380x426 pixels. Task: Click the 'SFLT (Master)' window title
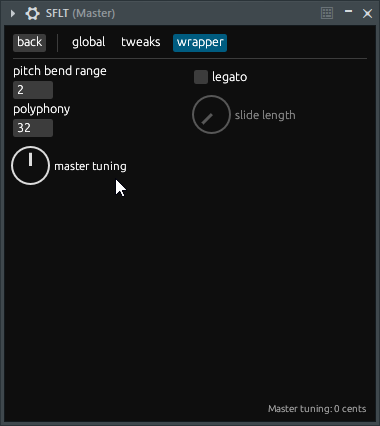click(80, 13)
